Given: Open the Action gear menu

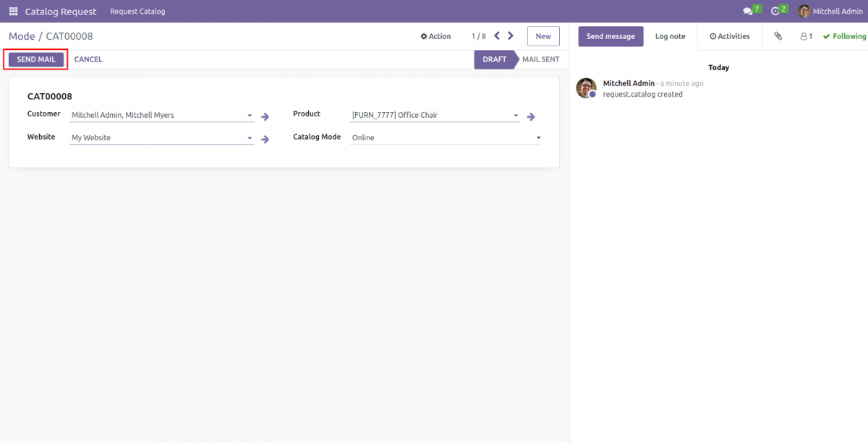Looking at the screenshot, I should tap(435, 35).
